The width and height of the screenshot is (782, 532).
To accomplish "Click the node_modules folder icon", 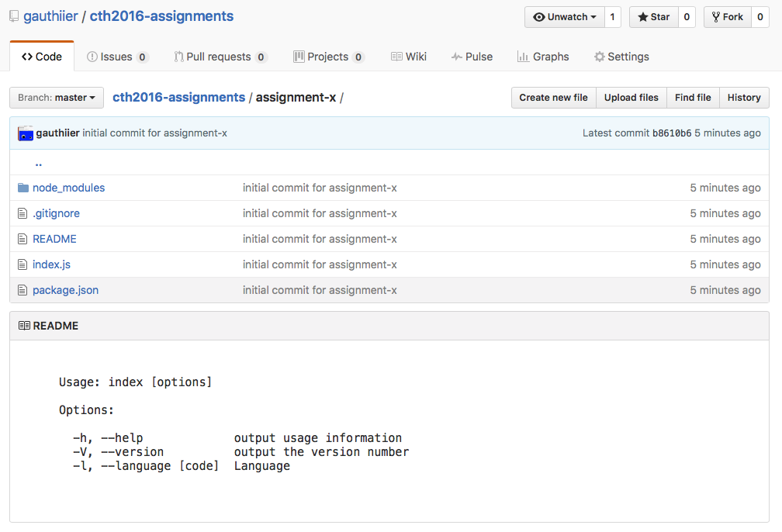I will [x=22, y=188].
